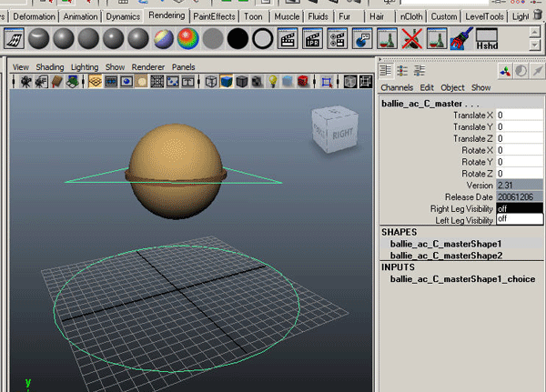Toggle the Safe Title 'T' icon

coord(188,82)
